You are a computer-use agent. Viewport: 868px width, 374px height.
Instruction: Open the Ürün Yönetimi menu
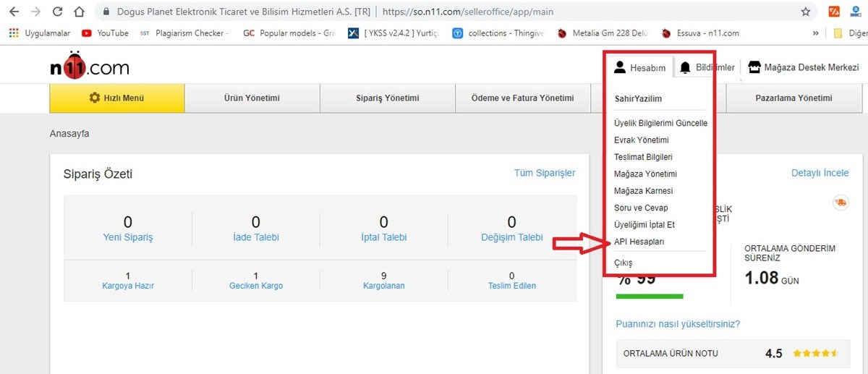[252, 98]
